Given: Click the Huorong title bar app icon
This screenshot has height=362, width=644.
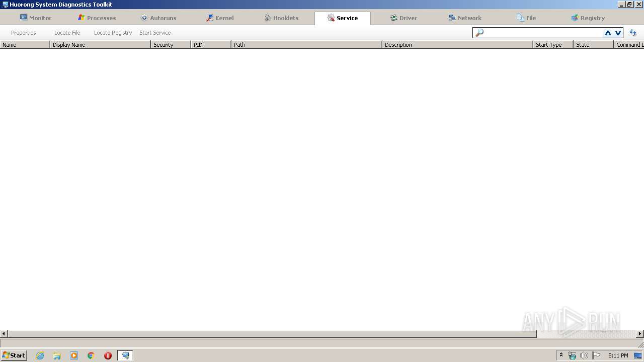Looking at the screenshot, I should coord(5,5).
